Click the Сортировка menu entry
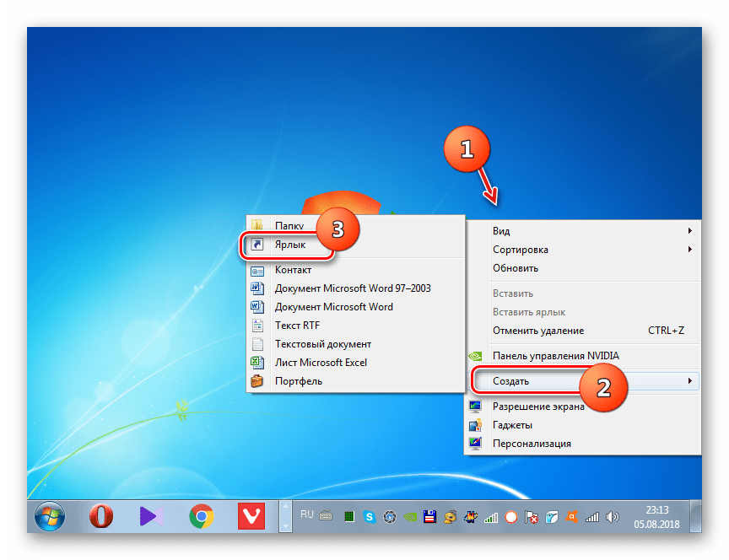Viewport: 729px width, 560px height. 582,249
